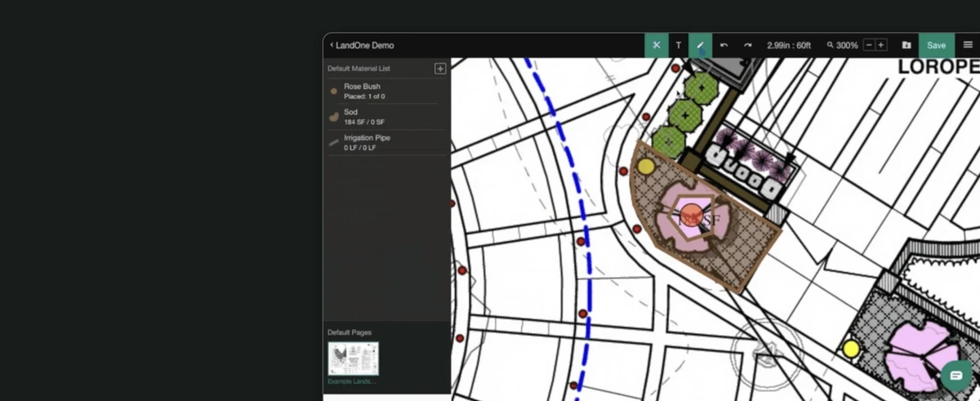The image size is (980, 401).
Task: Click the Rose Bush brown dot swatch
Action: point(333,91)
